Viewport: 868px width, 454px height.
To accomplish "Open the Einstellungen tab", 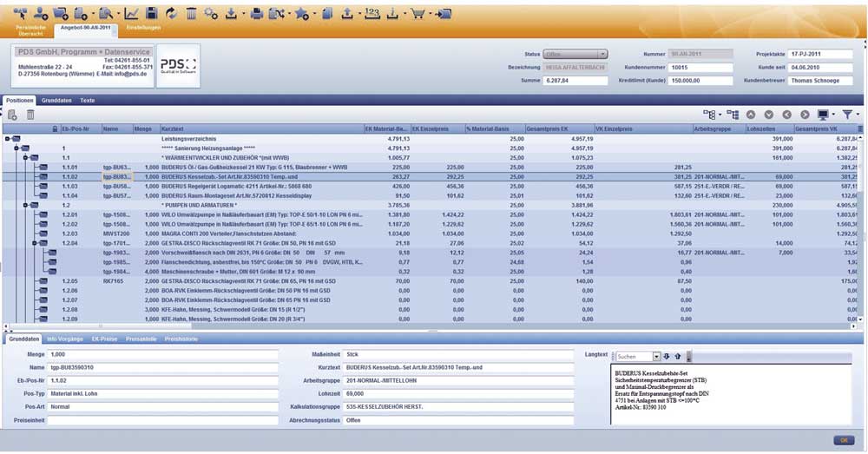I will pos(143,27).
